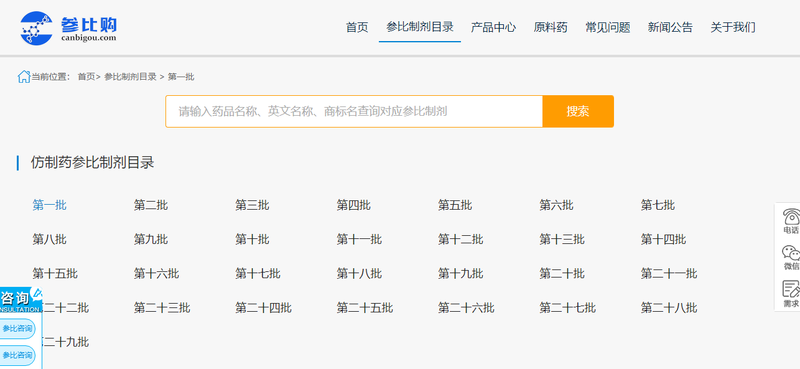Select batch 第十五批
This screenshot has width=800, height=369.
tap(55, 274)
